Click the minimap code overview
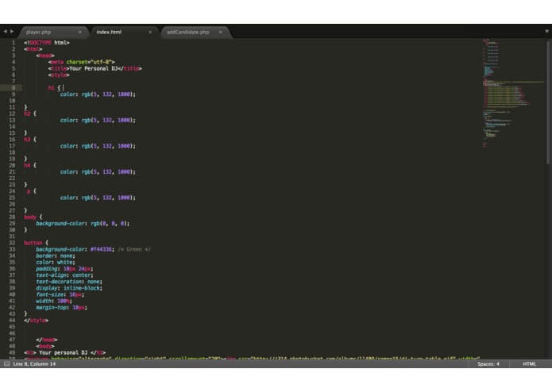This screenshot has height=392, width=552. click(x=512, y=93)
